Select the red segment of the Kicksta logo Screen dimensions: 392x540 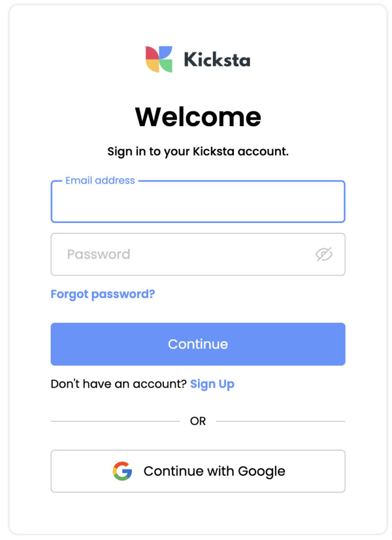tap(152, 53)
